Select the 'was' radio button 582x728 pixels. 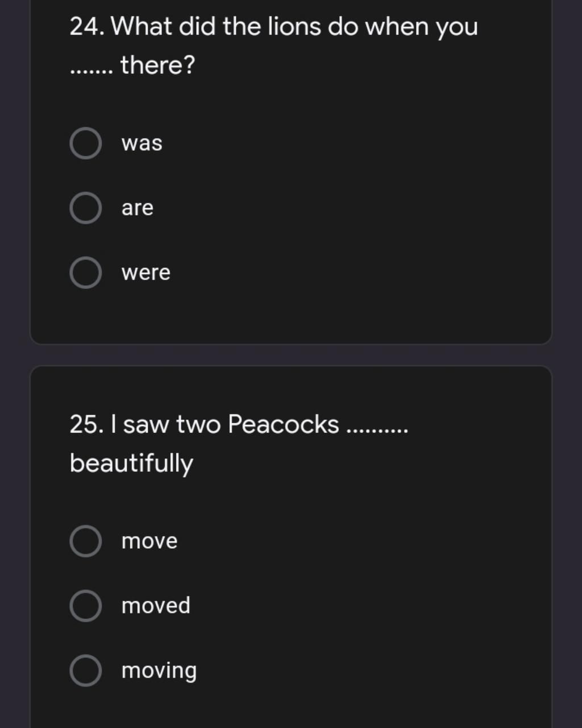tap(86, 143)
